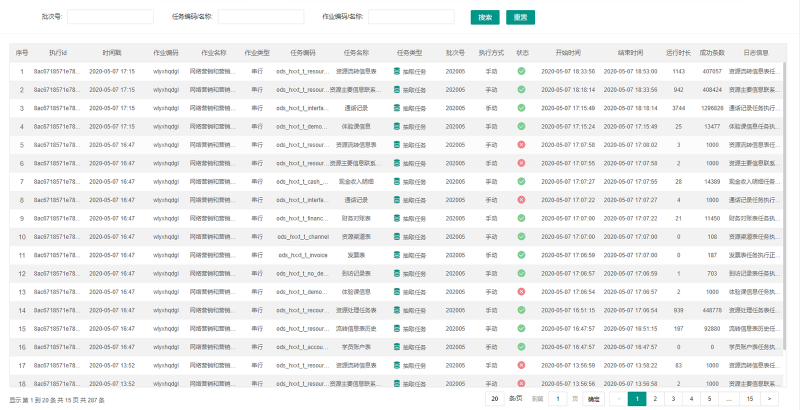Go to page 4
800x410 pixels.
click(690, 399)
